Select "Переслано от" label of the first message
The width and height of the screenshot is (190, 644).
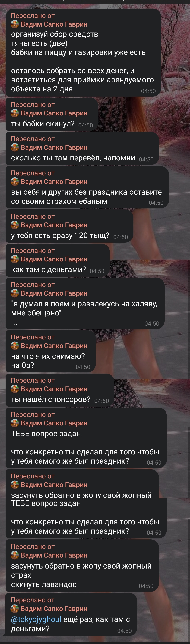pyautogui.click(x=33, y=16)
